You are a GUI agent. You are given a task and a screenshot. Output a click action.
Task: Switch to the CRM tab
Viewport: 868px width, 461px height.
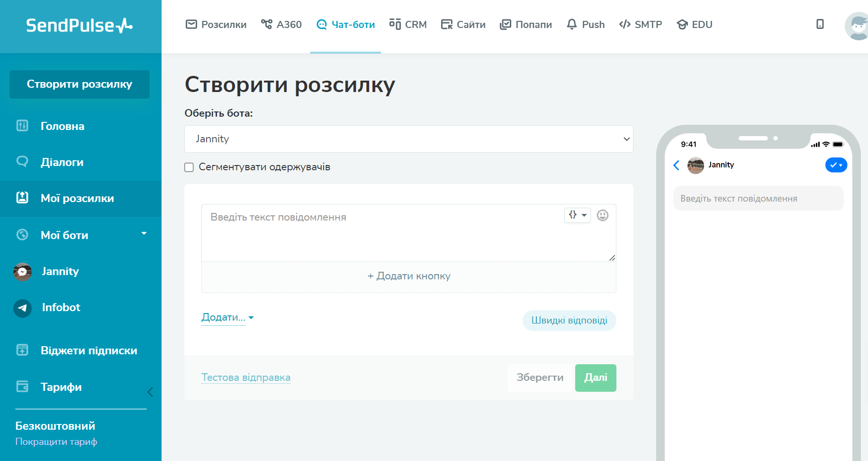(408, 25)
